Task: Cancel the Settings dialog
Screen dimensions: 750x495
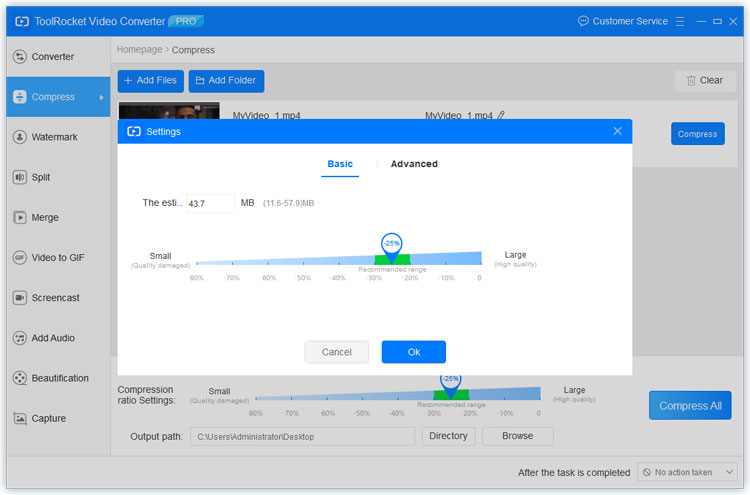Action: [337, 352]
